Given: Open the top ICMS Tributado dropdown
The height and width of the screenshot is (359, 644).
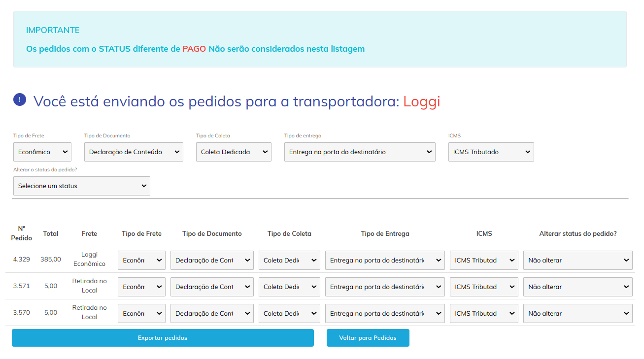Looking at the screenshot, I should pyautogui.click(x=491, y=152).
